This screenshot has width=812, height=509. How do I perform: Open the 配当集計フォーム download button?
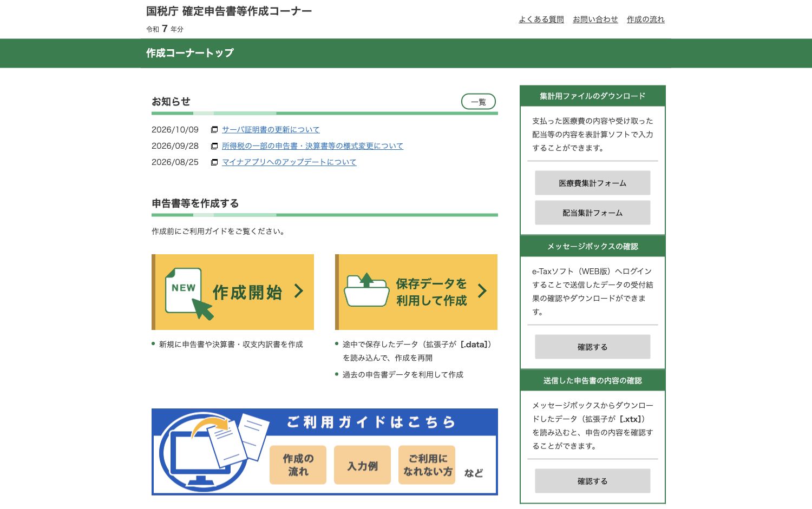click(x=593, y=213)
